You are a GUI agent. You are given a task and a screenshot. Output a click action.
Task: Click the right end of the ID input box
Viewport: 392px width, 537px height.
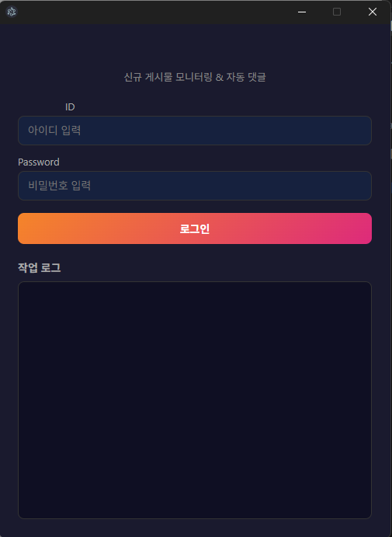[x=359, y=131]
